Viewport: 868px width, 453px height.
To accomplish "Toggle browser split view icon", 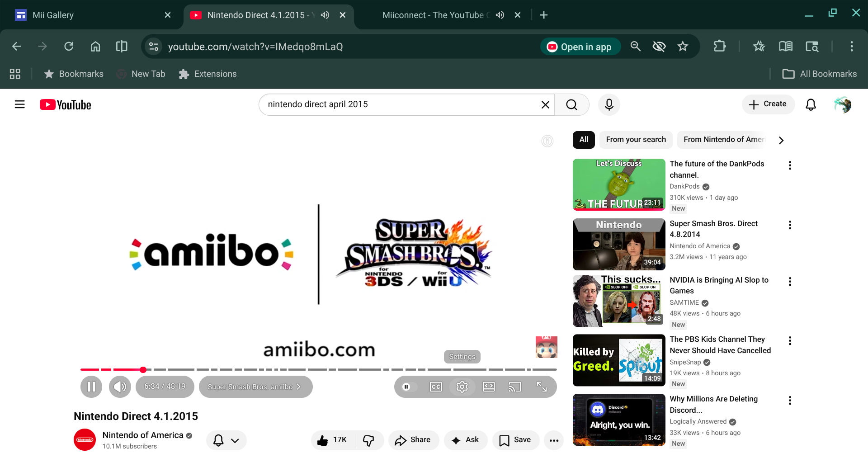I will point(122,47).
